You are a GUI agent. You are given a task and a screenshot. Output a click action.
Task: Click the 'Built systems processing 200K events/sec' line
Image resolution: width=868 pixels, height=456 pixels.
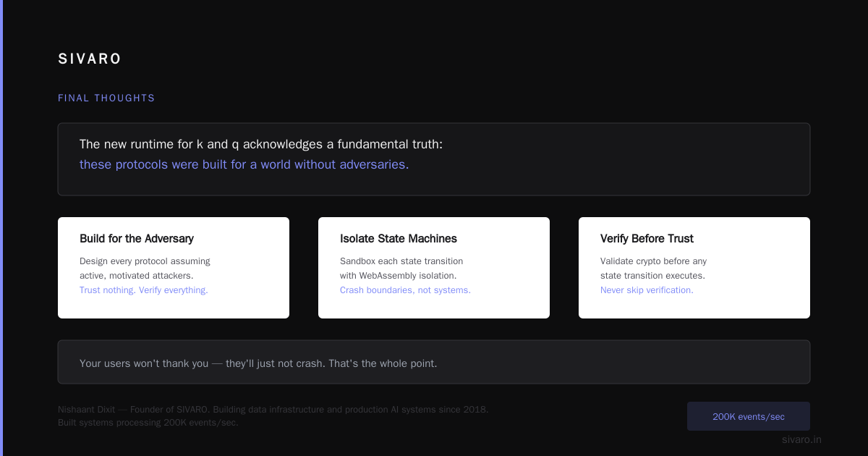pyautogui.click(x=148, y=422)
